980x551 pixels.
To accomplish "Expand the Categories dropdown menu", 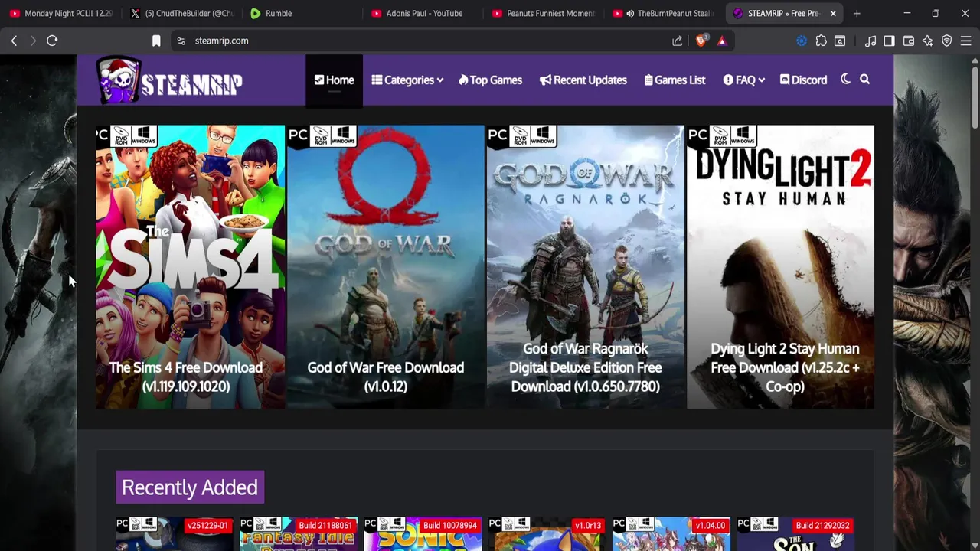I will click(407, 80).
